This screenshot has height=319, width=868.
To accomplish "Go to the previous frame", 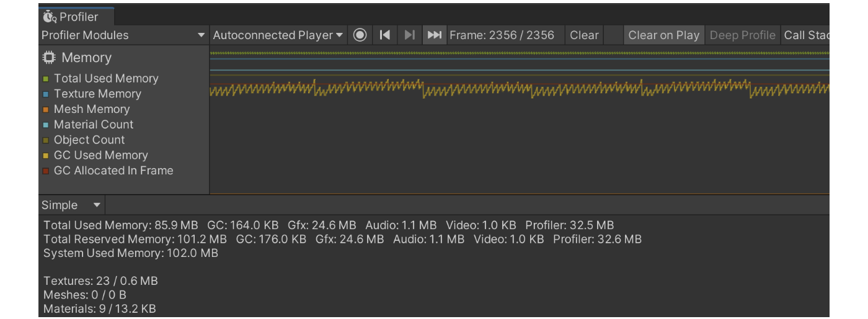I will pos(385,35).
